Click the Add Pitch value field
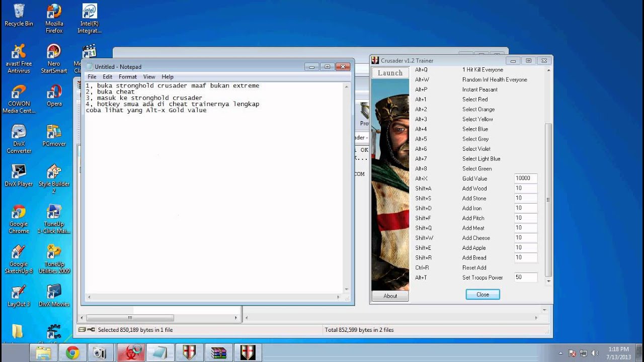This screenshot has width=644, height=362. pyautogui.click(x=526, y=218)
